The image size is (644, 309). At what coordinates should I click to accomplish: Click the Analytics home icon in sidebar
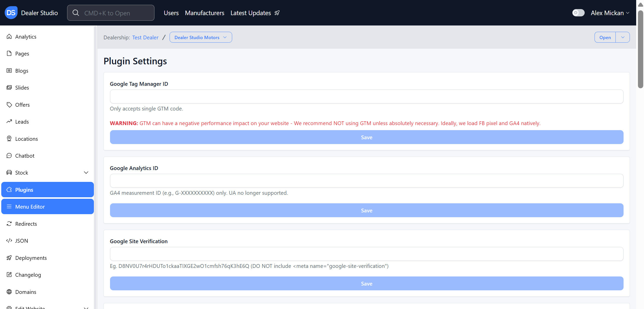coord(9,37)
